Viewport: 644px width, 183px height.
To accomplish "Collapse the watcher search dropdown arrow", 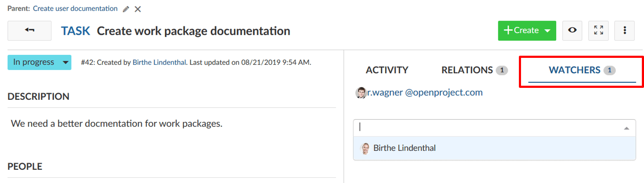I will coord(626,128).
